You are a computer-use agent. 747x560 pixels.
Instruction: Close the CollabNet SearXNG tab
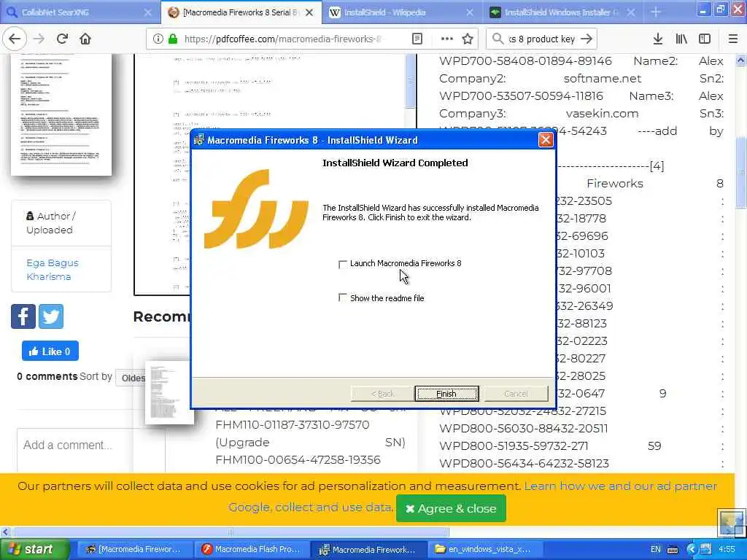[147, 12]
